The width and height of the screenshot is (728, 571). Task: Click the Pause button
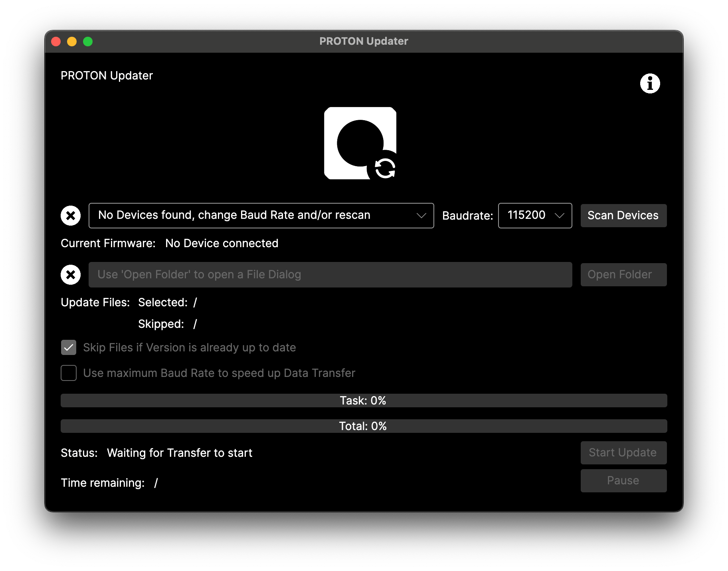point(623,480)
